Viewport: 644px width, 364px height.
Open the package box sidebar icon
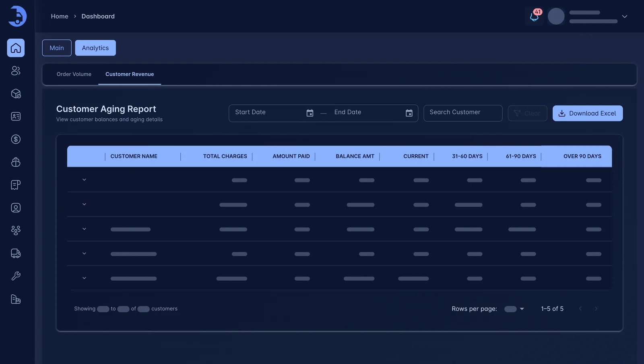[x=16, y=94]
